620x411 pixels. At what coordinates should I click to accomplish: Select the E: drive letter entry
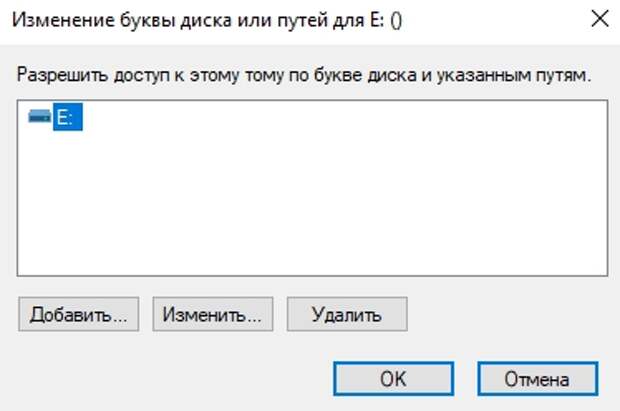[x=67, y=118]
